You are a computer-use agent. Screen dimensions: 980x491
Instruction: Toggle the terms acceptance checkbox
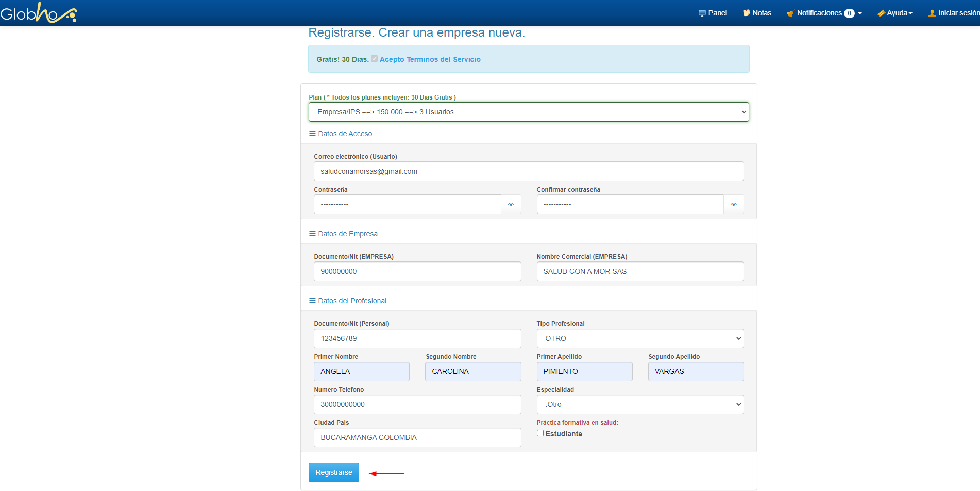coord(375,59)
